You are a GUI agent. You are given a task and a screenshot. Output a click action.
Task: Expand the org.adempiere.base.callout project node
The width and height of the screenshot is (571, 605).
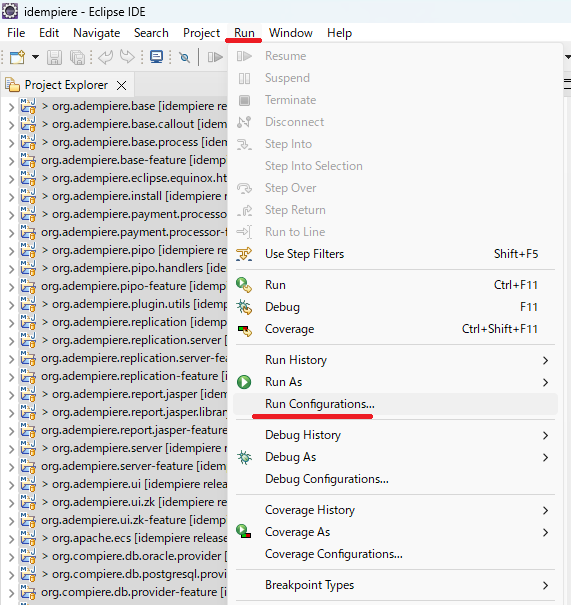pyautogui.click(x=12, y=125)
